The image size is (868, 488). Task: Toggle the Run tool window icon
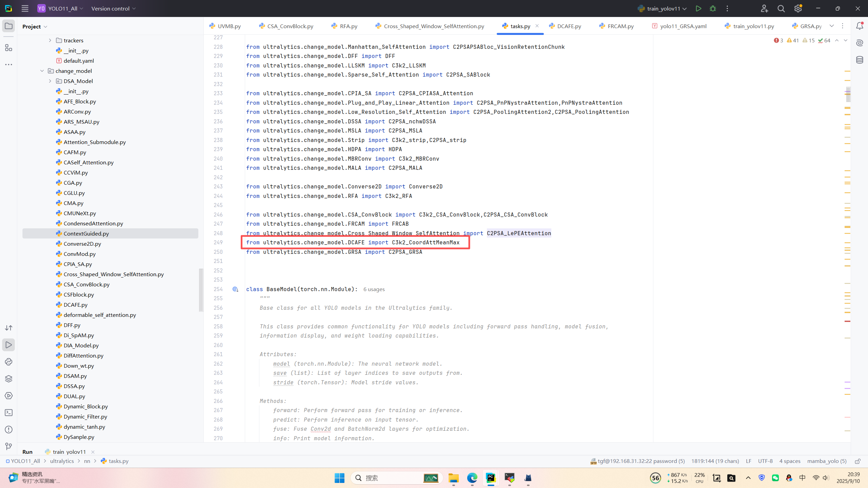click(9, 345)
